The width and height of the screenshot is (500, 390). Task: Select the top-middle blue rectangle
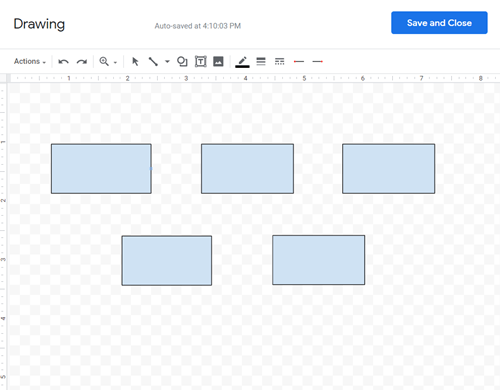point(247,169)
